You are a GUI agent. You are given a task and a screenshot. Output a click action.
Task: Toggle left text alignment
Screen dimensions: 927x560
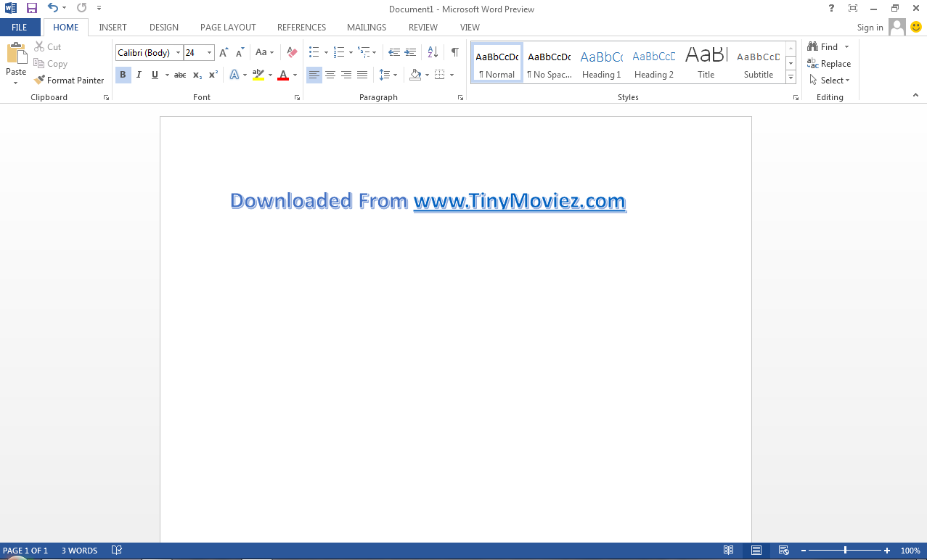(x=314, y=75)
